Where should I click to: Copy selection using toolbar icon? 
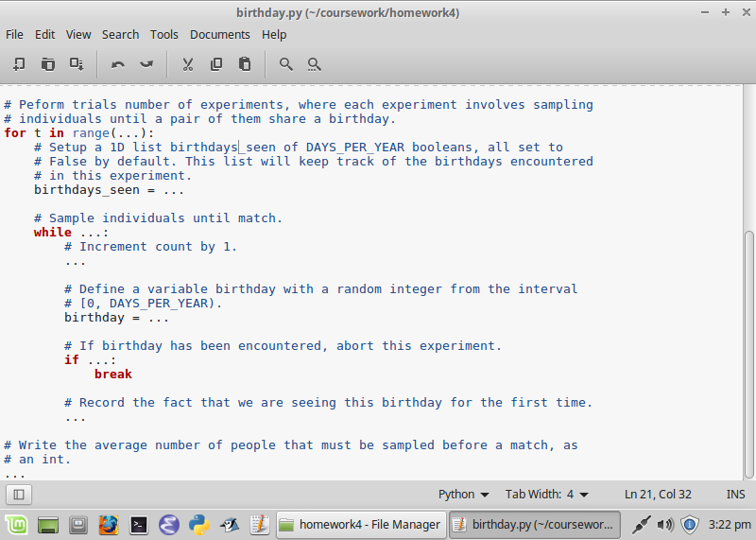click(216, 64)
